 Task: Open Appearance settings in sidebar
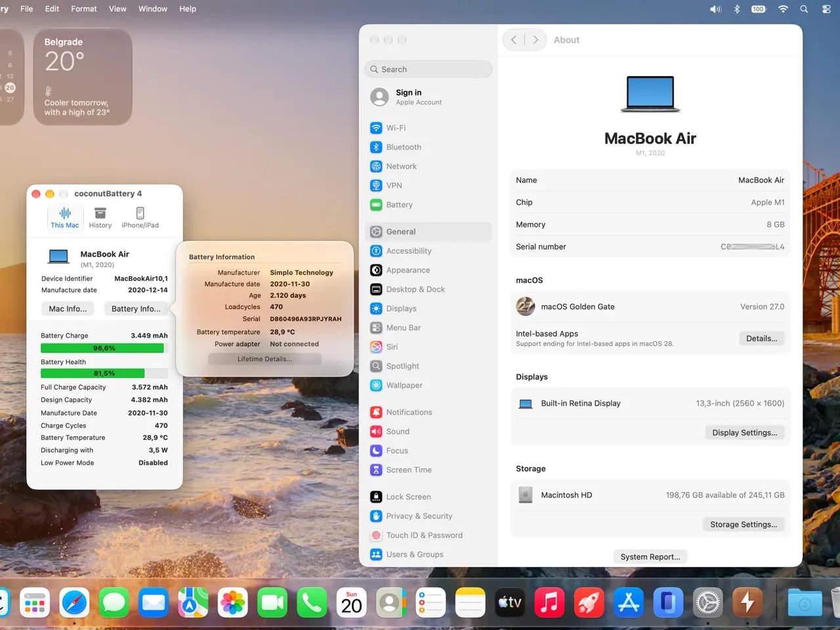pos(429,270)
